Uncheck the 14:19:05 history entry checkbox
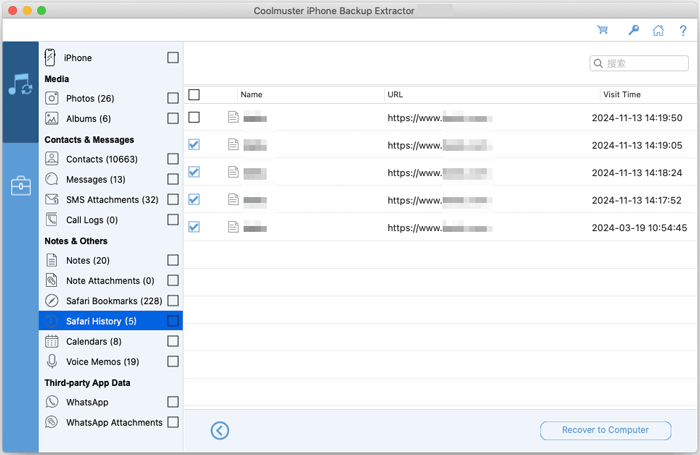The image size is (700, 455). point(194,145)
